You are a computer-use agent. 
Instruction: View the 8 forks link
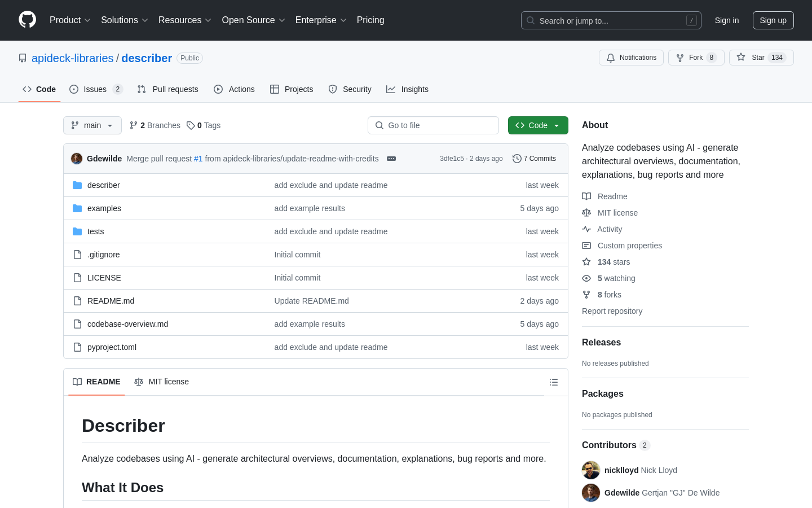click(x=602, y=295)
